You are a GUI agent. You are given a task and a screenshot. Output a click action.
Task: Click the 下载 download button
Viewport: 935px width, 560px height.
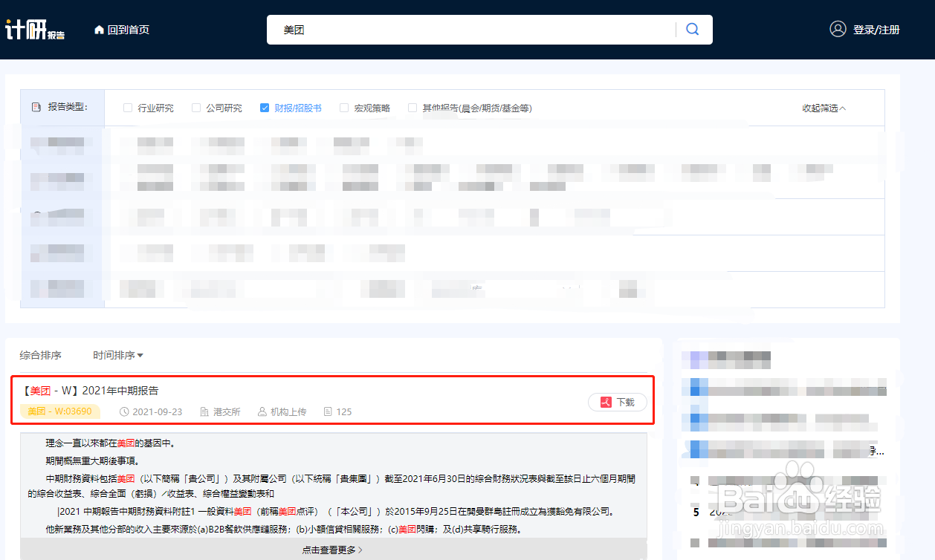(x=618, y=402)
